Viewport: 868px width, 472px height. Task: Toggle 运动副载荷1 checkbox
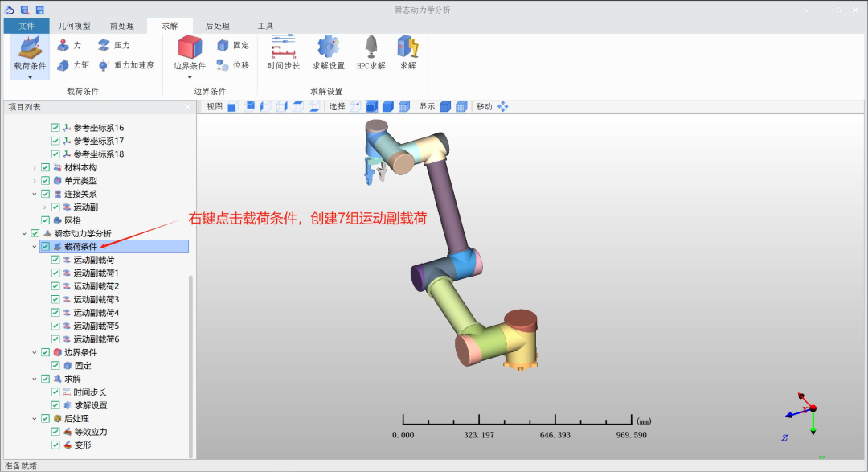55,273
